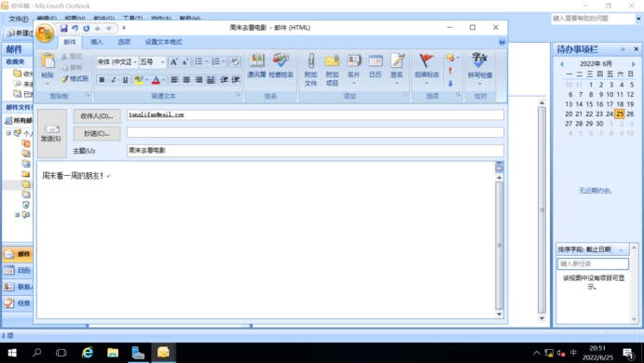
Task: Open the Paste (粘贴) dropdown arrow
Action: [x=48, y=83]
